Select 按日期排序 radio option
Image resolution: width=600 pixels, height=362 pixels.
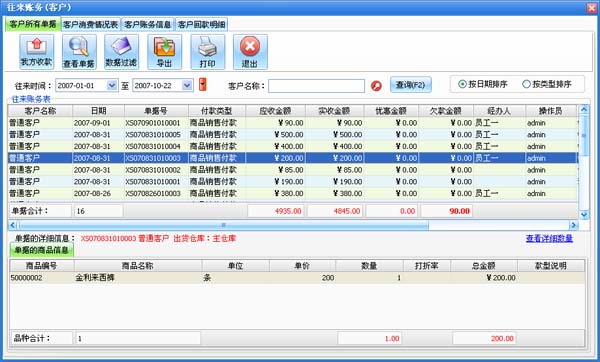tap(483, 84)
